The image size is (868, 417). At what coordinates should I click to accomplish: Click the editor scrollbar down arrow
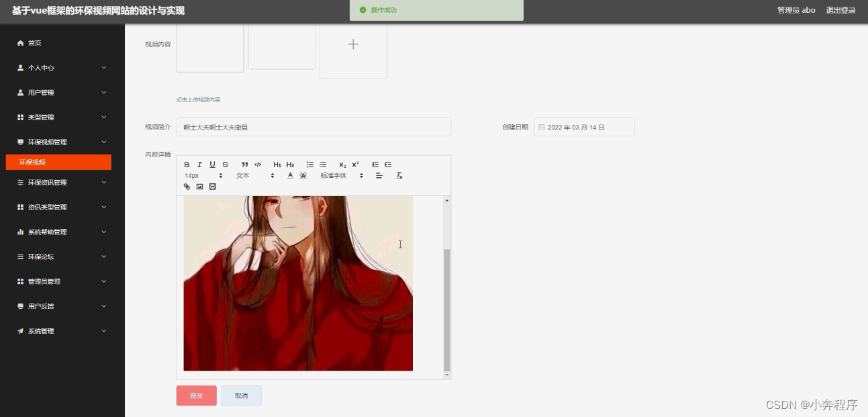click(447, 375)
